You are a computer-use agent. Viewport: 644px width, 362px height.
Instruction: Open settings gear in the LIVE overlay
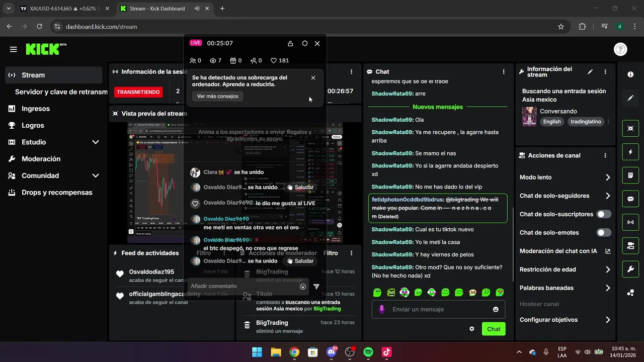[x=304, y=44]
